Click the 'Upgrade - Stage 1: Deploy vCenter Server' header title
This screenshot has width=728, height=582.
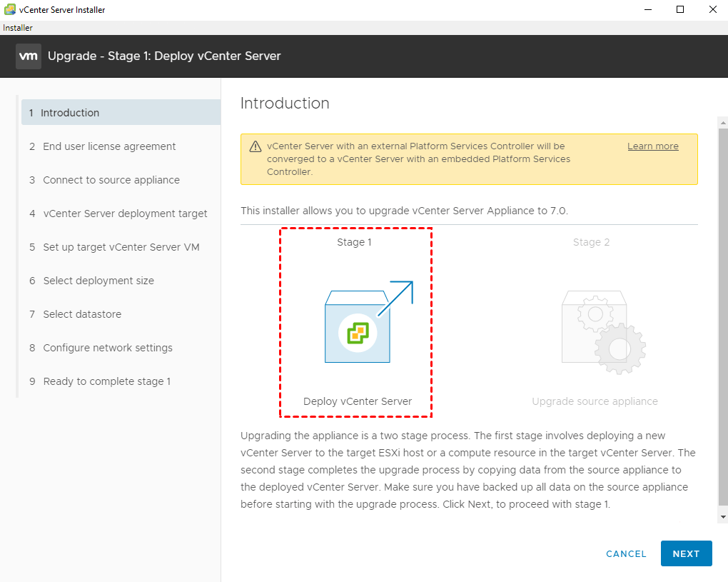click(164, 56)
